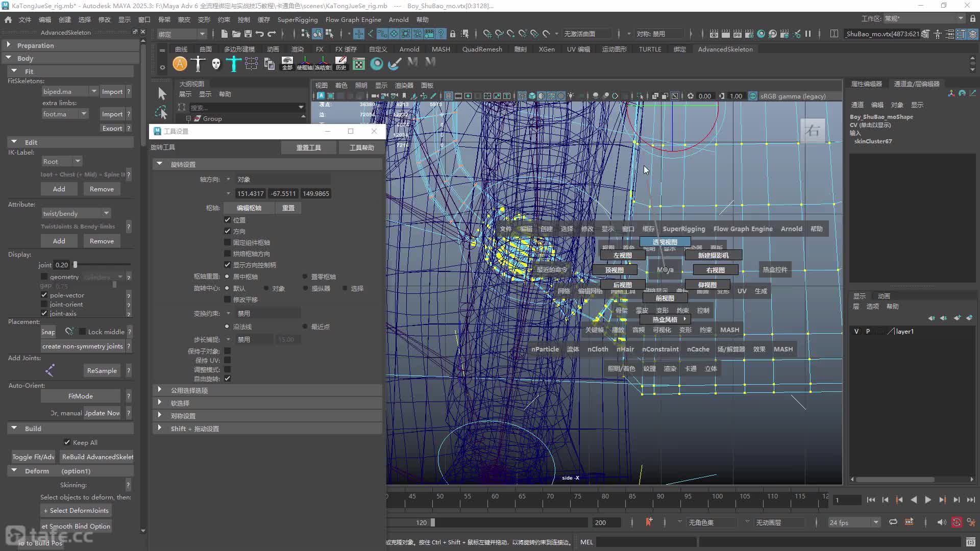Image resolution: width=980 pixels, height=551 pixels.
Task: Click the undo arrow icon
Action: tap(260, 34)
